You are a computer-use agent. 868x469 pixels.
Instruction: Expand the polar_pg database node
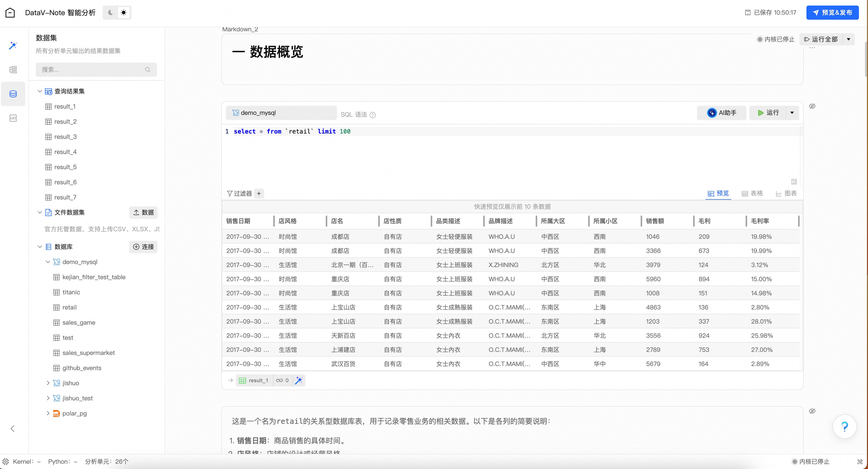pyautogui.click(x=48, y=414)
